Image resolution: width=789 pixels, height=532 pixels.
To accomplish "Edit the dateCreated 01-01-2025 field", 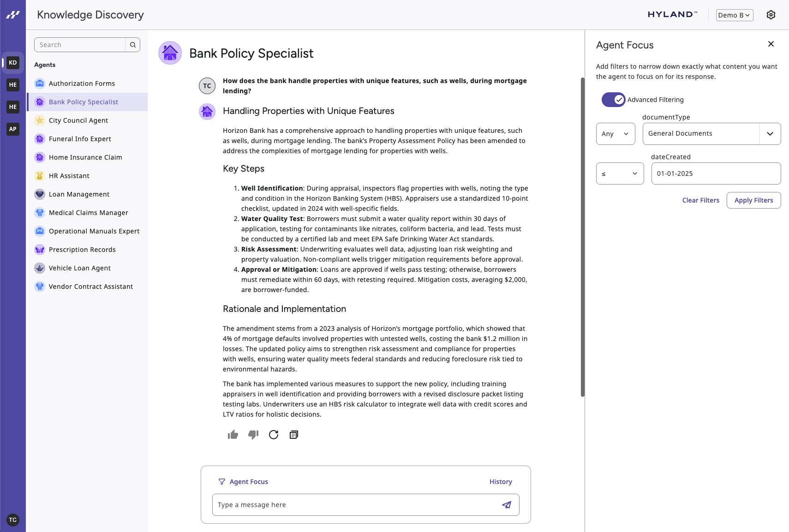I will click(716, 173).
